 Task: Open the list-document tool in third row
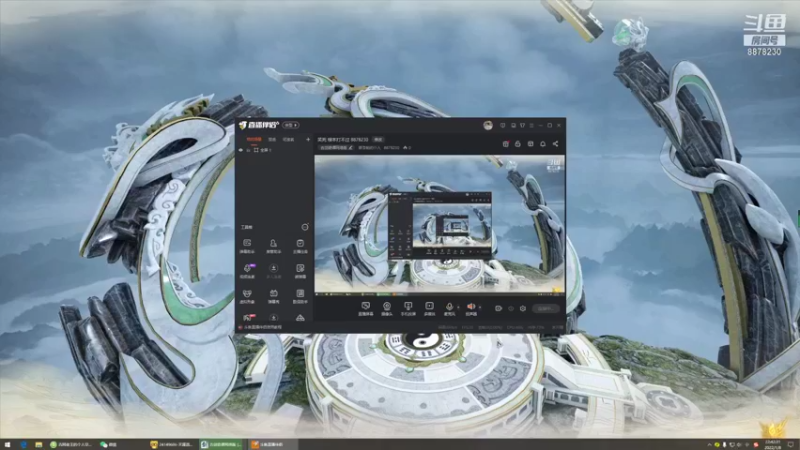coord(300,296)
